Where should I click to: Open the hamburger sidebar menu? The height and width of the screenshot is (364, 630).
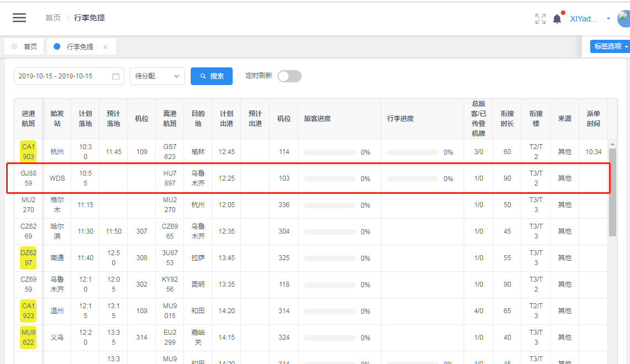(x=19, y=18)
